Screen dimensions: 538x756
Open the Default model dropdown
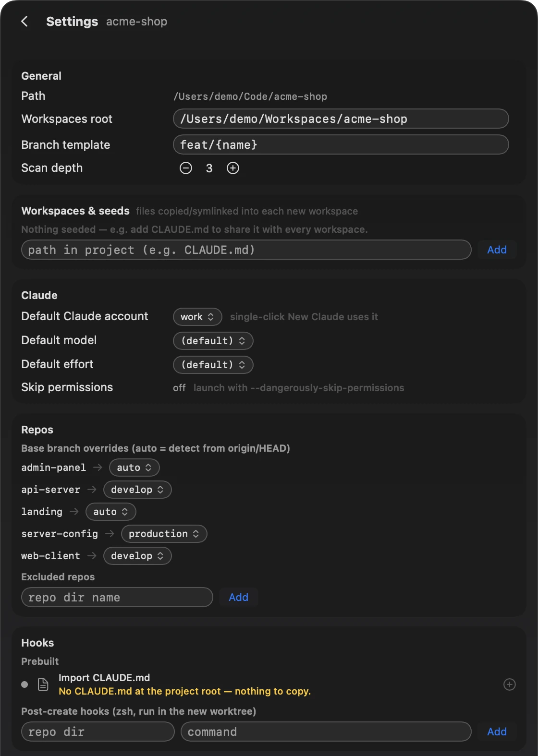click(x=213, y=341)
